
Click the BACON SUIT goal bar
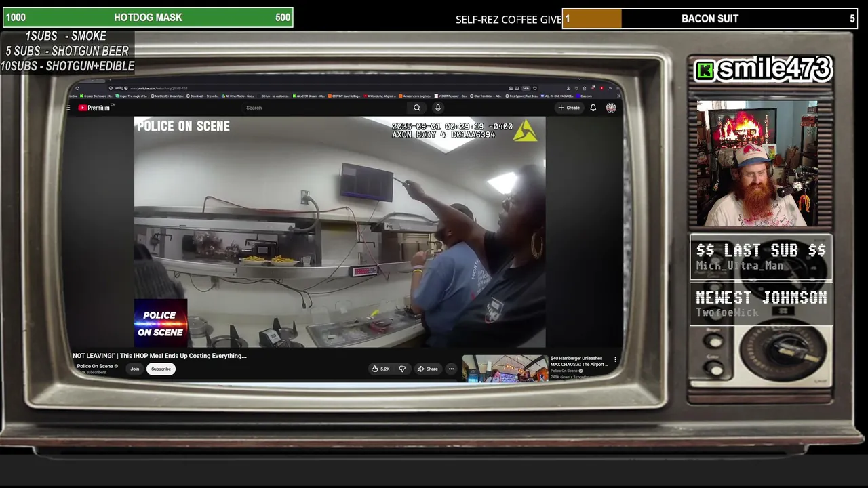coord(710,18)
